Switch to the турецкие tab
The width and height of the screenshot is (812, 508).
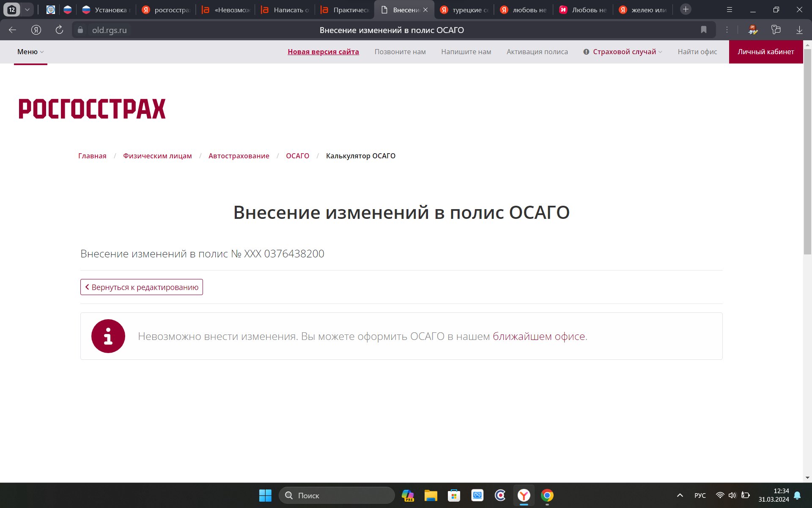coord(464,10)
